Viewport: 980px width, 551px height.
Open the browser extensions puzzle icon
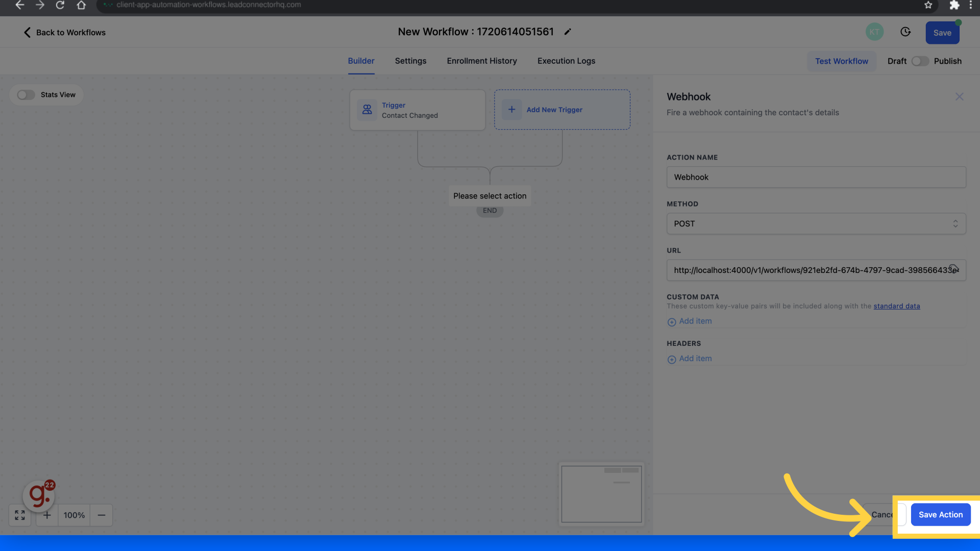(x=954, y=5)
